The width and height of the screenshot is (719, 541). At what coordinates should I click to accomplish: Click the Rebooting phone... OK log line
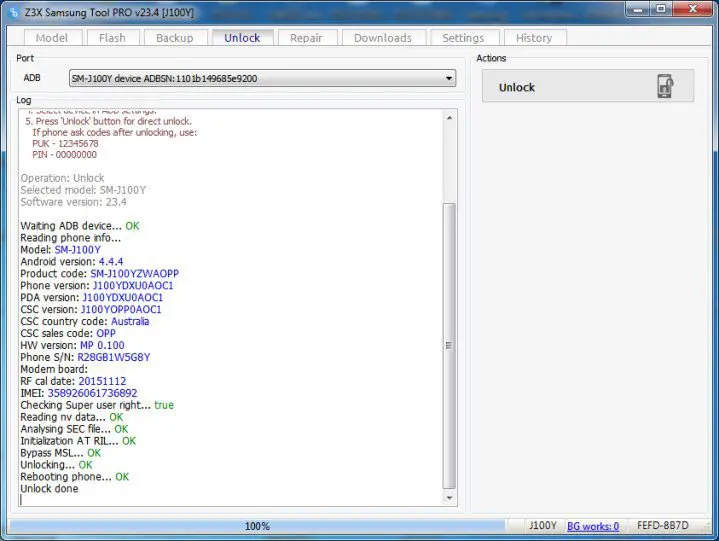click(75, 477)
